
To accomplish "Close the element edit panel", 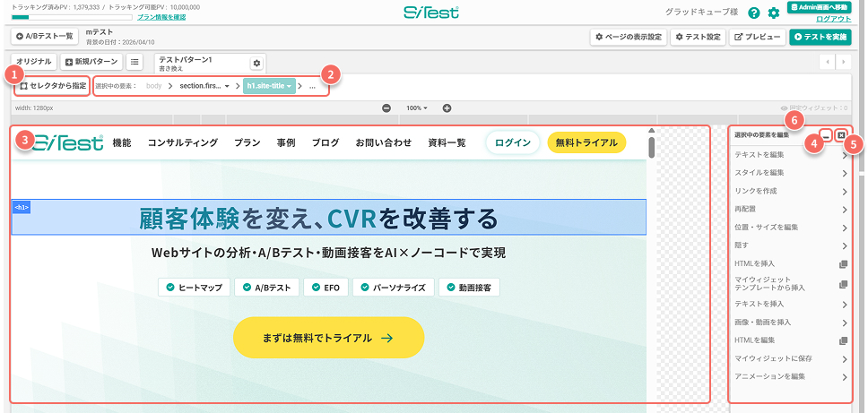I will [x=841, y=135].
